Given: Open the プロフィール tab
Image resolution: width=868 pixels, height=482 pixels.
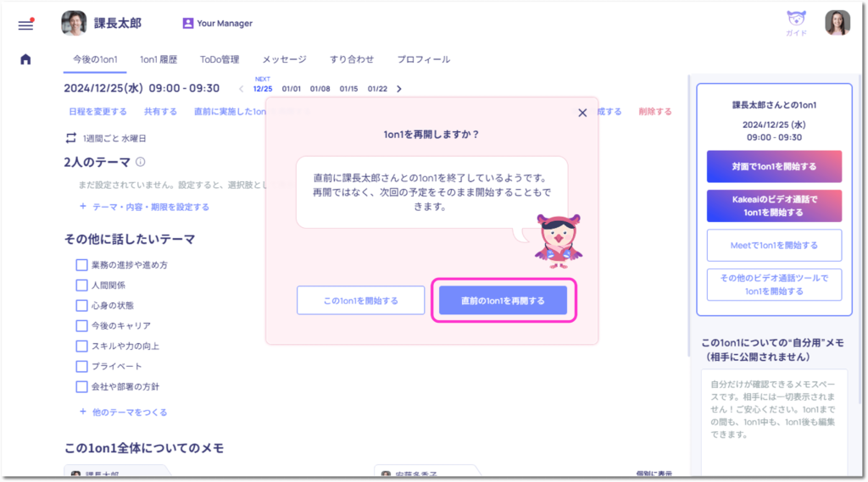Looking at the screenshot, I should pos(424,59).
